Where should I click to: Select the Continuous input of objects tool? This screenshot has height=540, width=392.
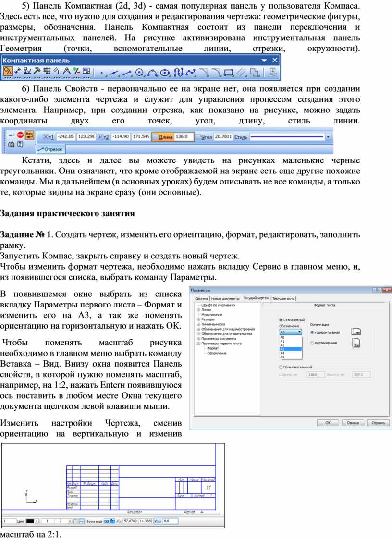coord(178,73)
